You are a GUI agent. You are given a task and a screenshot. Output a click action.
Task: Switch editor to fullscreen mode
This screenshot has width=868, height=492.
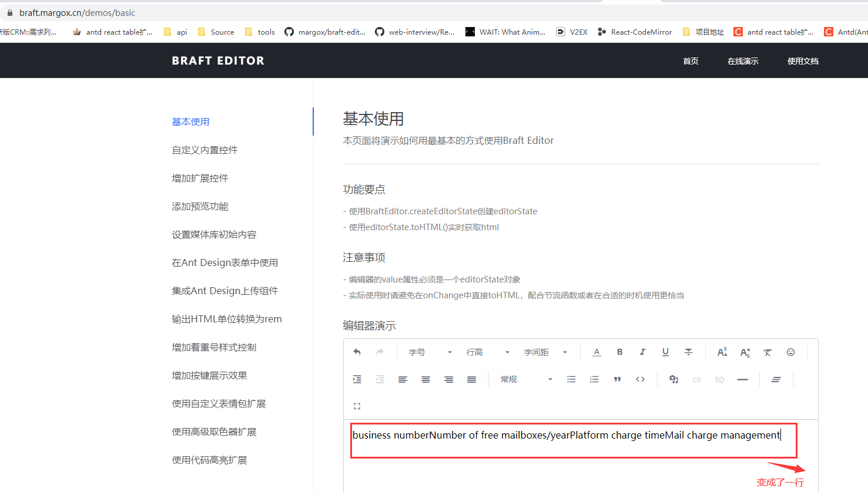coord(357,406)
